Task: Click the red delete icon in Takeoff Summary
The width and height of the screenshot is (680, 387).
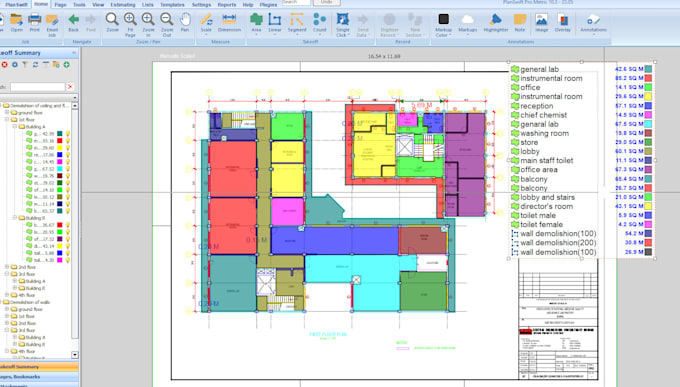Action: click(4, 65)
